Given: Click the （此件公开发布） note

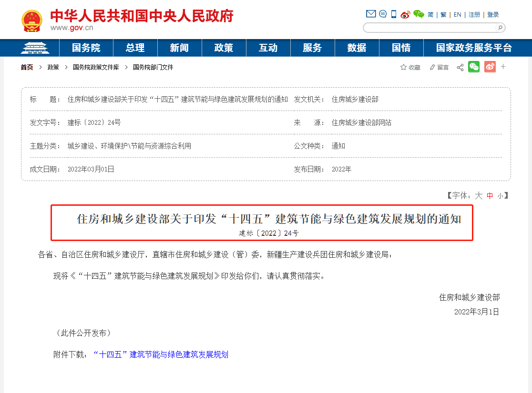Looking at the screenshot, I should click(83, 333).
